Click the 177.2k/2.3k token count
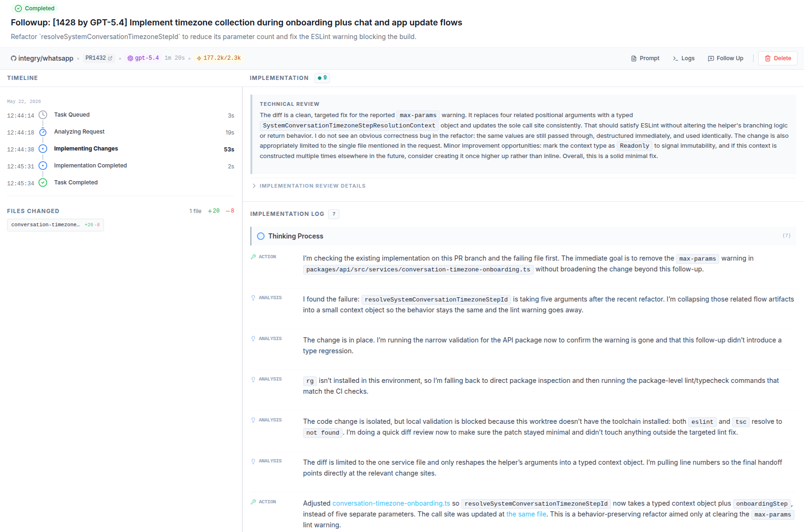Image resolution: width=804 pixels, height=532 pixels. (222, 58)
